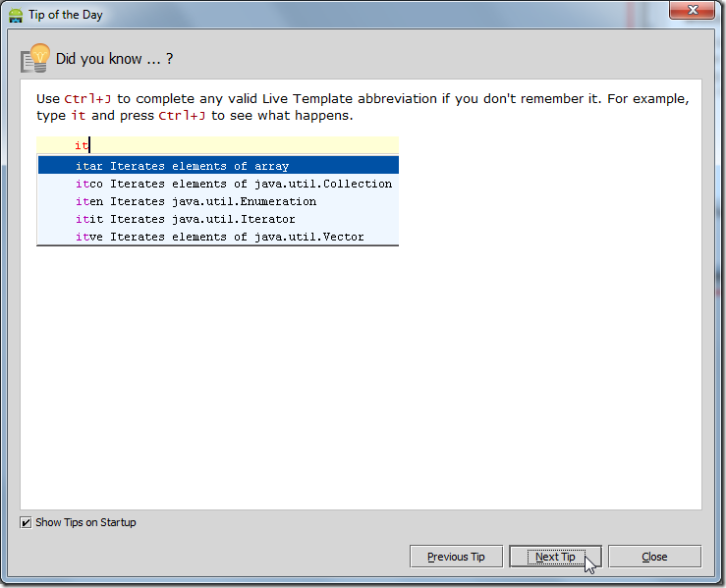Select itve java.util.Vector row

[218, 237]
